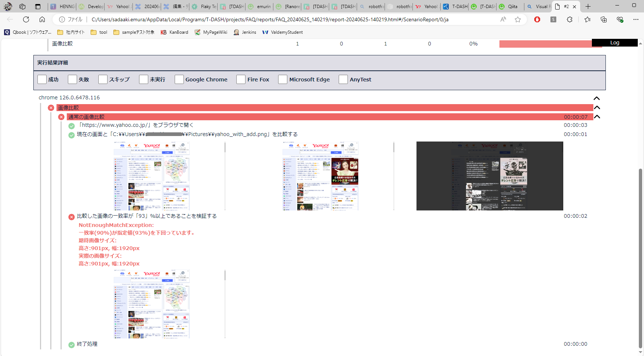Go to the browser home page
The width and height of the screenshot is (644, 356).
(x=42, y=19)
